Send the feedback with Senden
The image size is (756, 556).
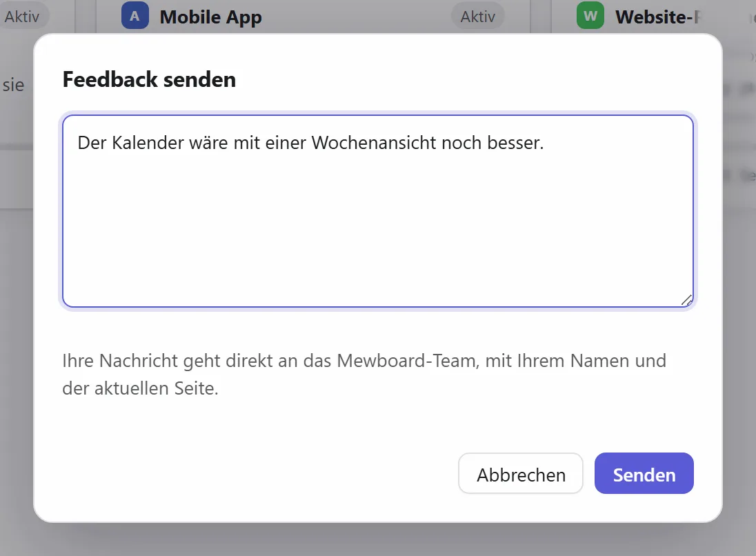point(644,473)
